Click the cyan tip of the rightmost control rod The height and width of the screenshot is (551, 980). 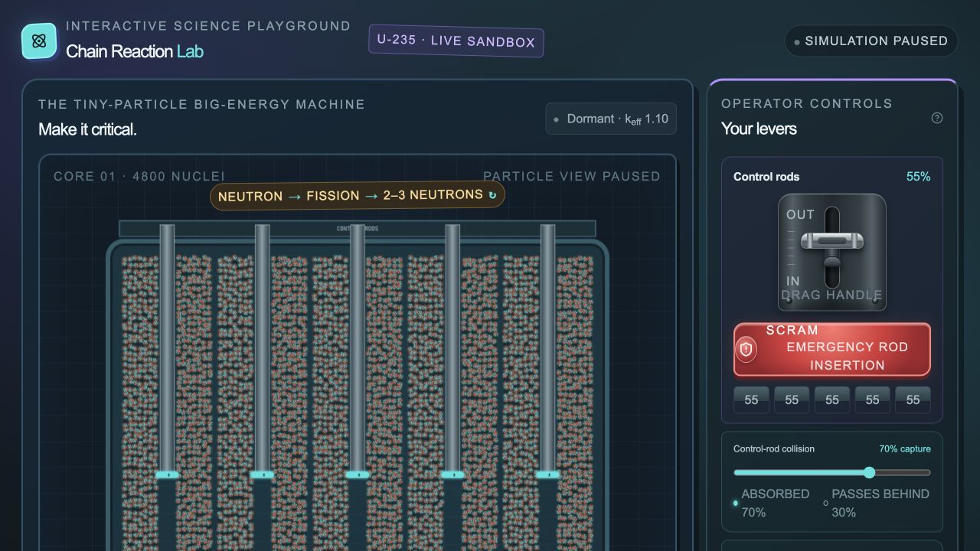click(547, 474)
